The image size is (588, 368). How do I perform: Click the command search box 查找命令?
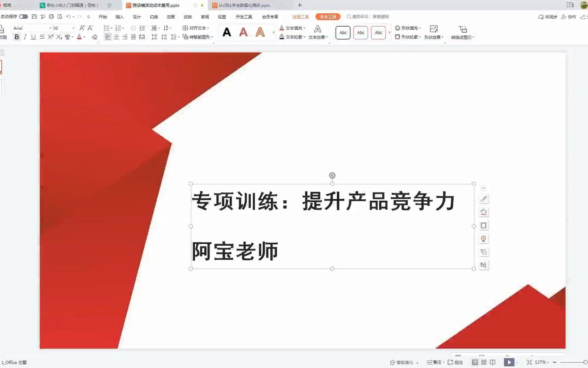(368, 16)
